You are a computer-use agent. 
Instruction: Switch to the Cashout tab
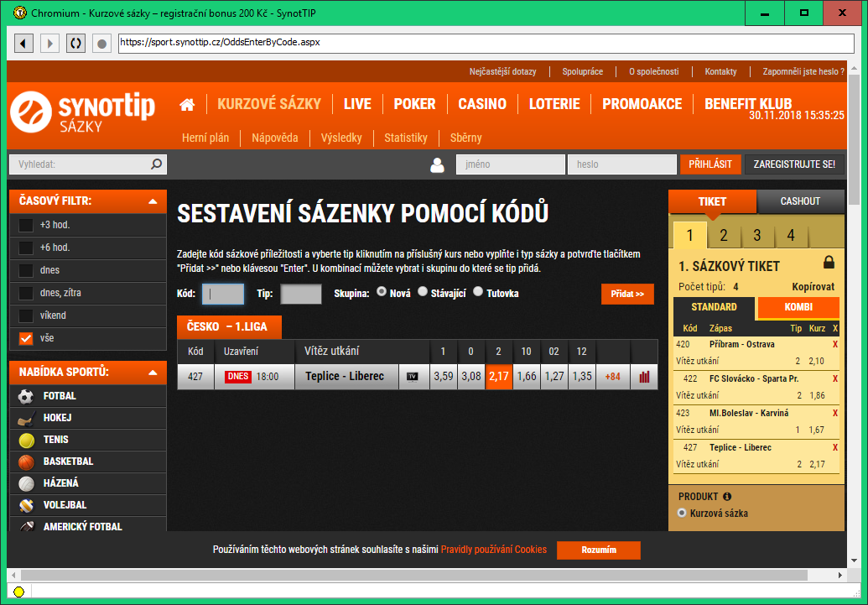pos(800,201)
